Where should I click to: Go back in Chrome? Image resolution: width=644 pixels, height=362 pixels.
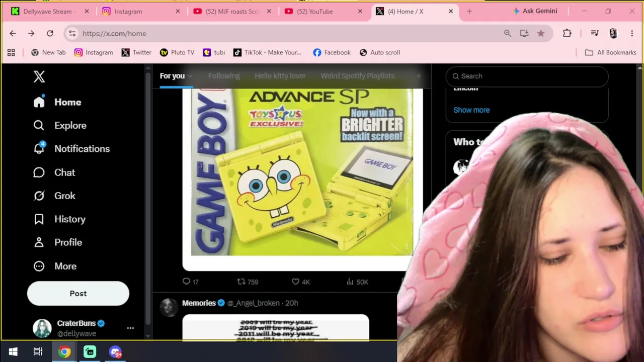click(x=13, y=33)
